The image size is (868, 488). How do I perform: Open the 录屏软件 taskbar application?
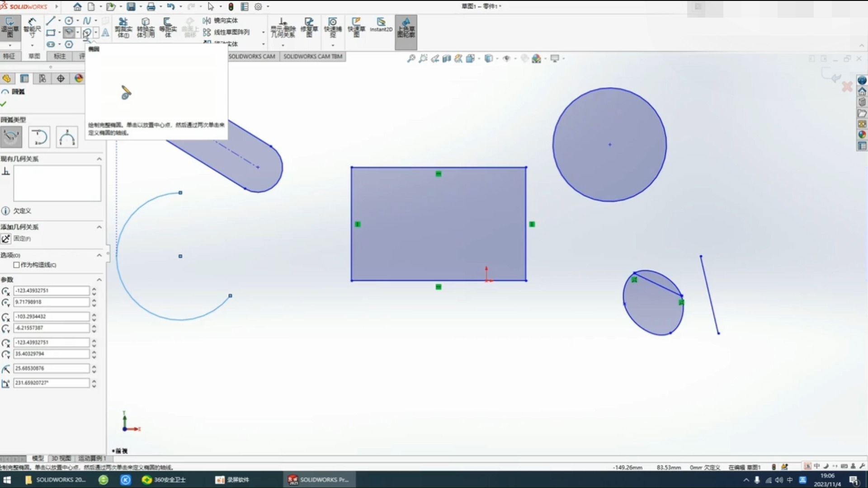pyautogui.click(x=232, y=479)
